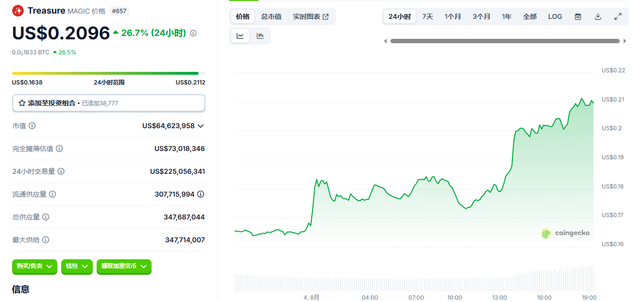
Task: Click the US$225,056,341 volume value
Action: click(x=178, y=171)
